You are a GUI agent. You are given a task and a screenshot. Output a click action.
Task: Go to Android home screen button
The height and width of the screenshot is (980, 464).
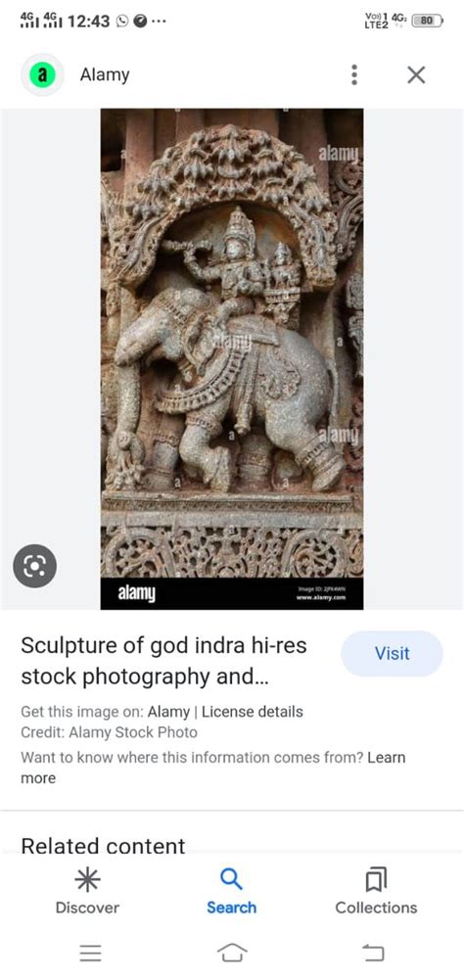pos(232,953)
